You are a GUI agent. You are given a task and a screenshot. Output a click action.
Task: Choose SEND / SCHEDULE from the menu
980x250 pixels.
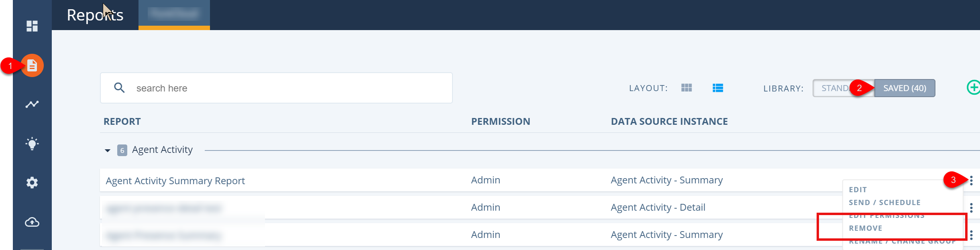coord(885,203)
